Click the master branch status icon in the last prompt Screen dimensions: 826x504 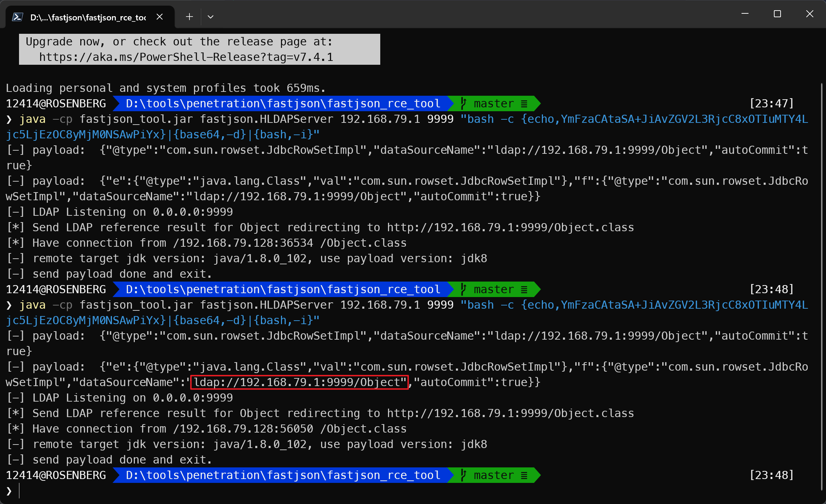524,475
